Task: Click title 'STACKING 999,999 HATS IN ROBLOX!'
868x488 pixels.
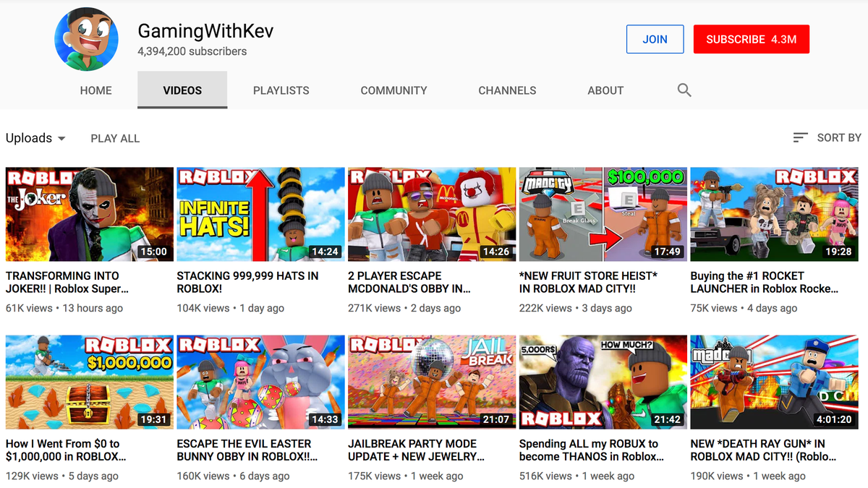Action: coord(247,282)
